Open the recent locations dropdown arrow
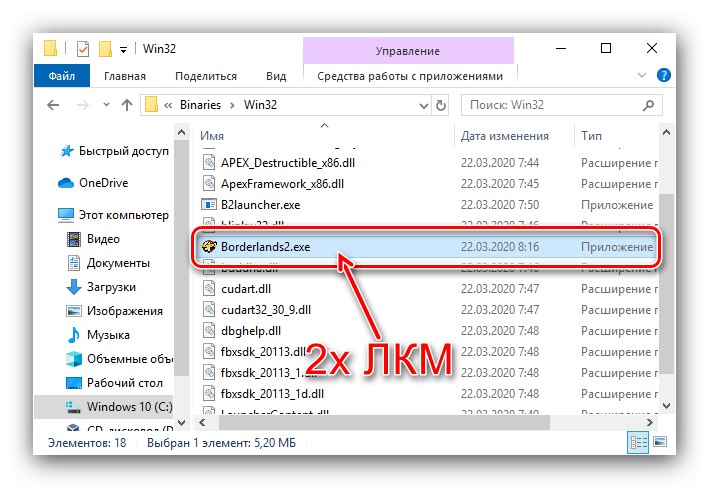This screenshot has height=488, width=709. [106, 104]
